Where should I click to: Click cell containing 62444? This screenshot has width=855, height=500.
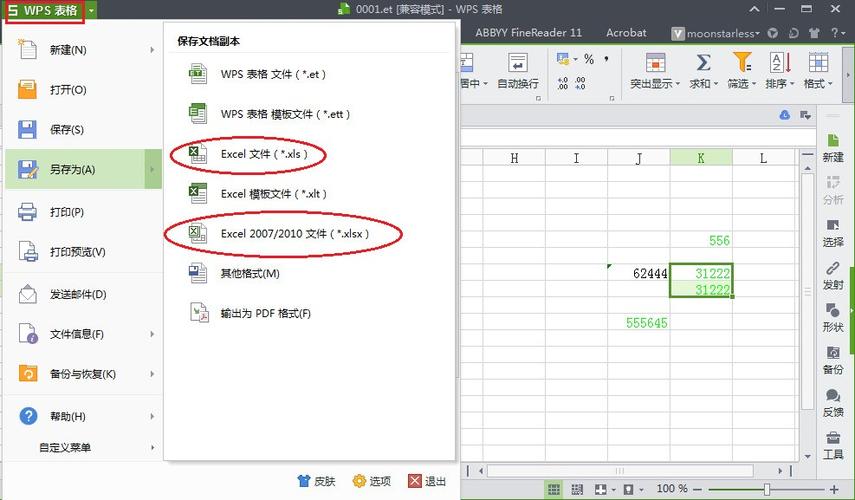click(x=639, y=273)
